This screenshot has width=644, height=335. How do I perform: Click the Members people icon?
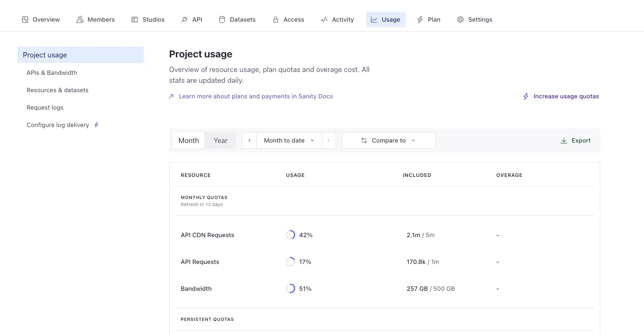pyautogui.click(x=80, y=20)
